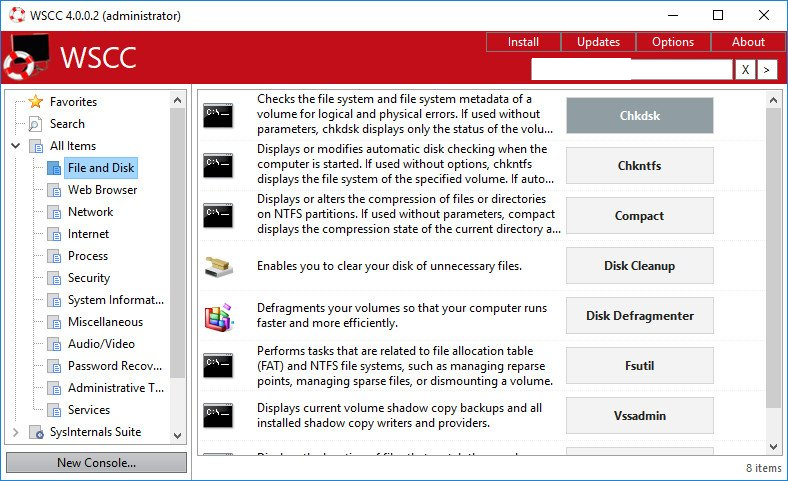
Task: Click the Fsutil command prompt icon
Action: coord(218,365)
